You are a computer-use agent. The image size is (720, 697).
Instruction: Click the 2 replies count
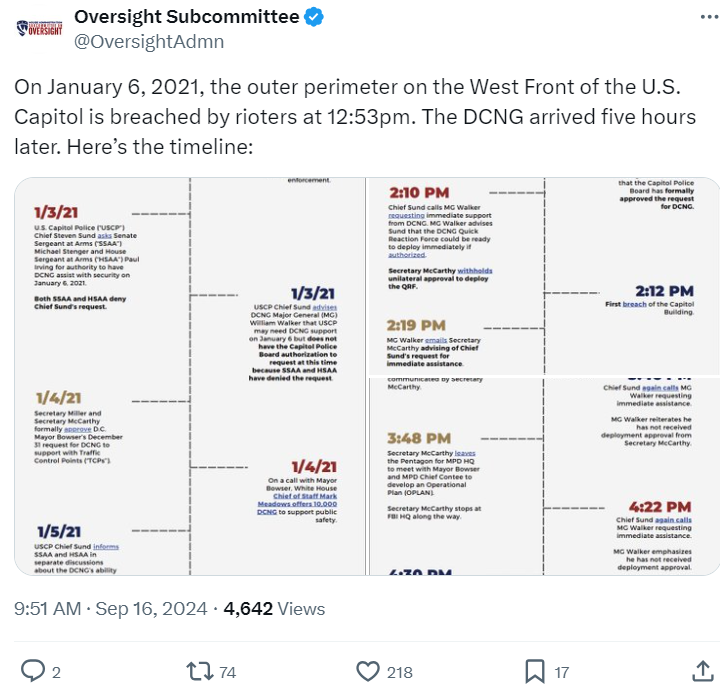56,672
